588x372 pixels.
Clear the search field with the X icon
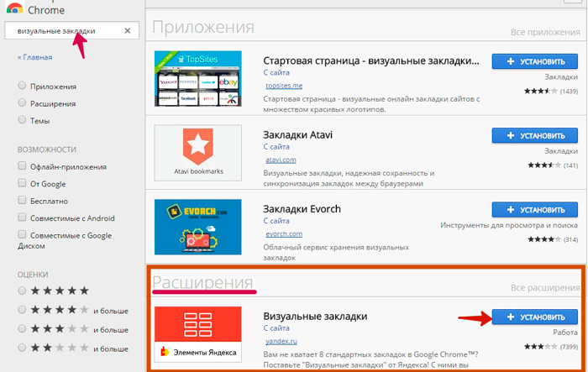point(128,31)
